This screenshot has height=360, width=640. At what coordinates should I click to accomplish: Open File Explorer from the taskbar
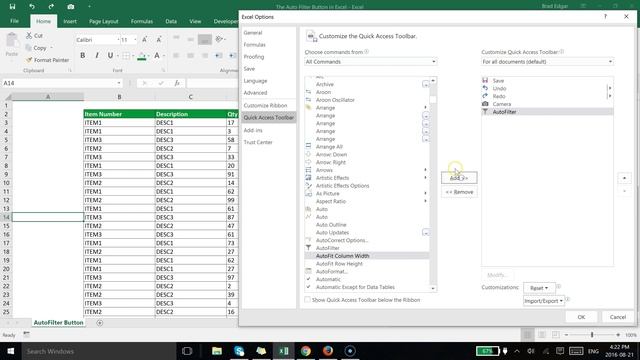tap(217, 351)
